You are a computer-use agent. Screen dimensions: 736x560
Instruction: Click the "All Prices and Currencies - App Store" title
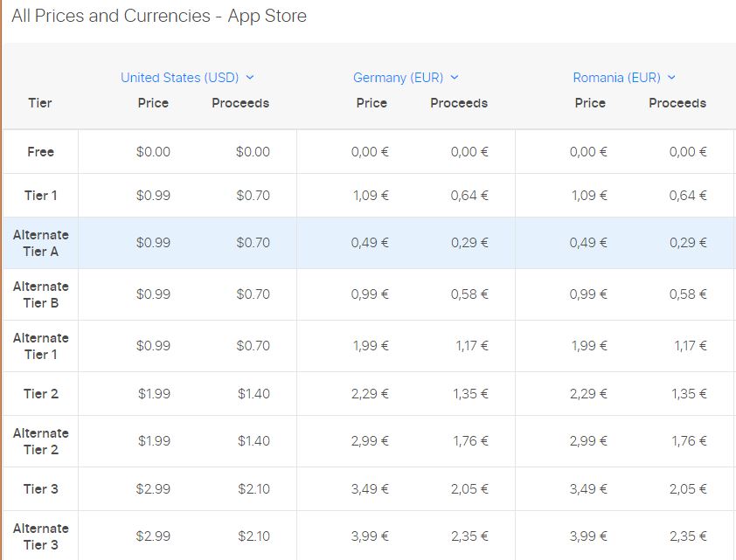coord(159,16)
